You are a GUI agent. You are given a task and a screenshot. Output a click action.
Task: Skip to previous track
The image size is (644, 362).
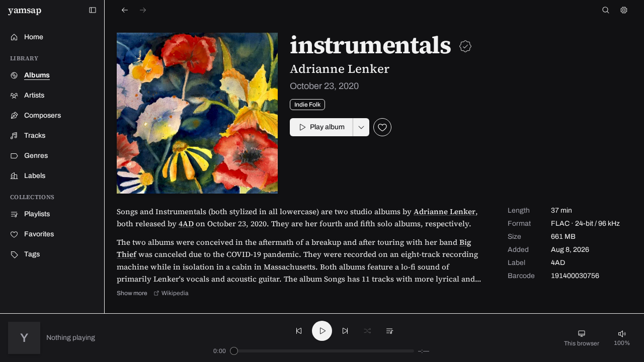[x=299, y=331]
